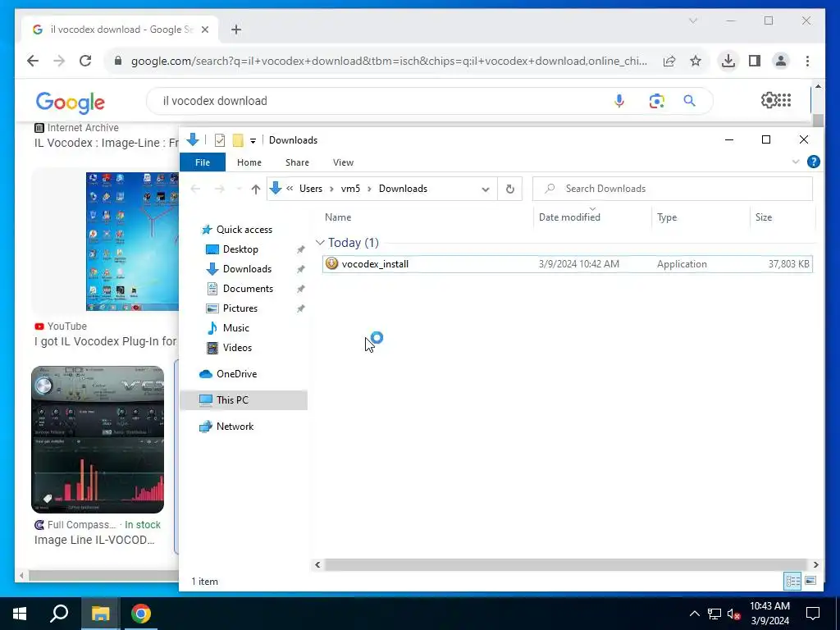Open the Share ribbon tab
Viewport: 840px width, 630px height.
pyautogui.click(x=297, y=162)
